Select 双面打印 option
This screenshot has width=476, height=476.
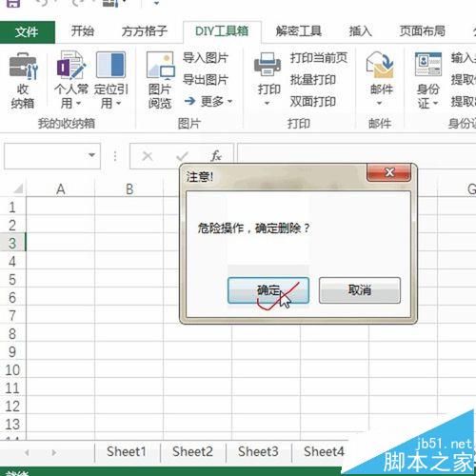click(x=313, y=102)
